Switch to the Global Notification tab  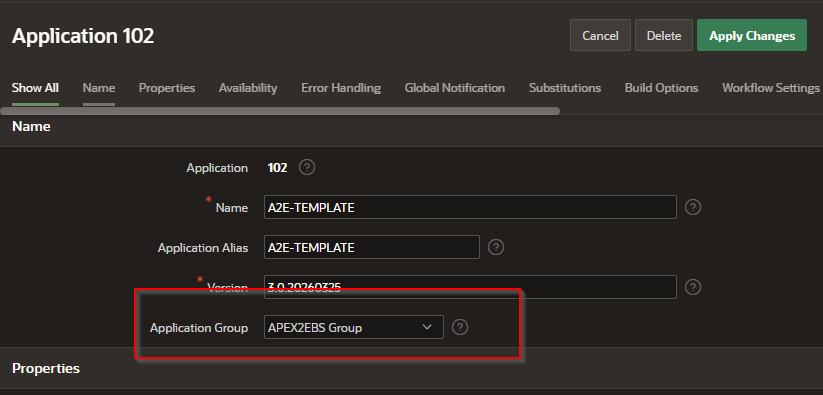(455, 88)
